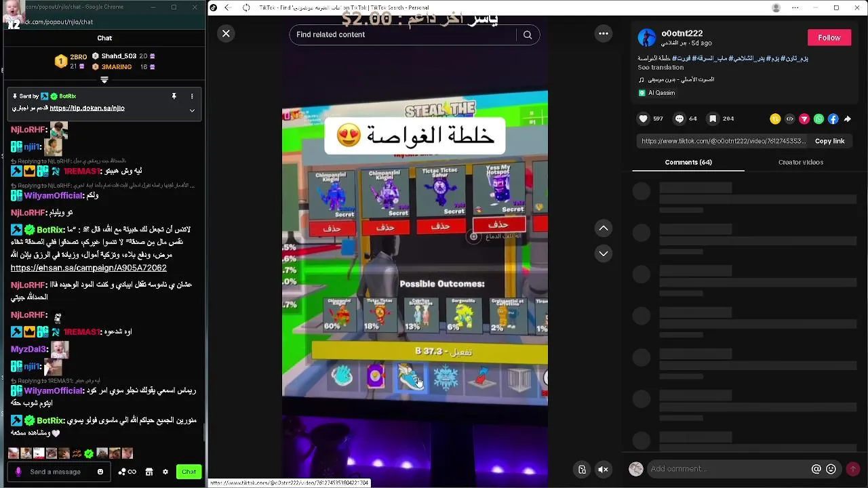This screenshot has width=868, height=488.
Task: Click the o0otnt222 username
Action: tap(682, 33)
